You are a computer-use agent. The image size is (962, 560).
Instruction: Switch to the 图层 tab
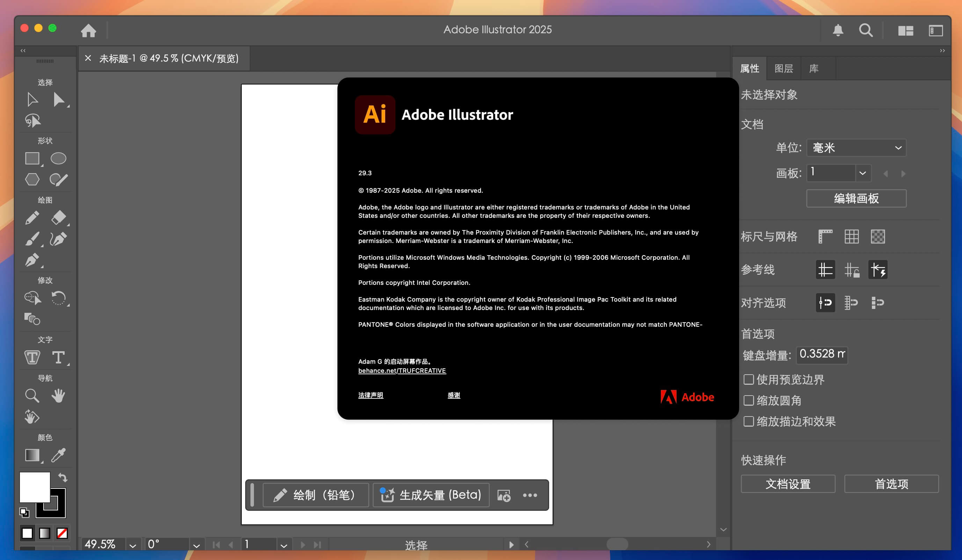(x=784, y=68)
